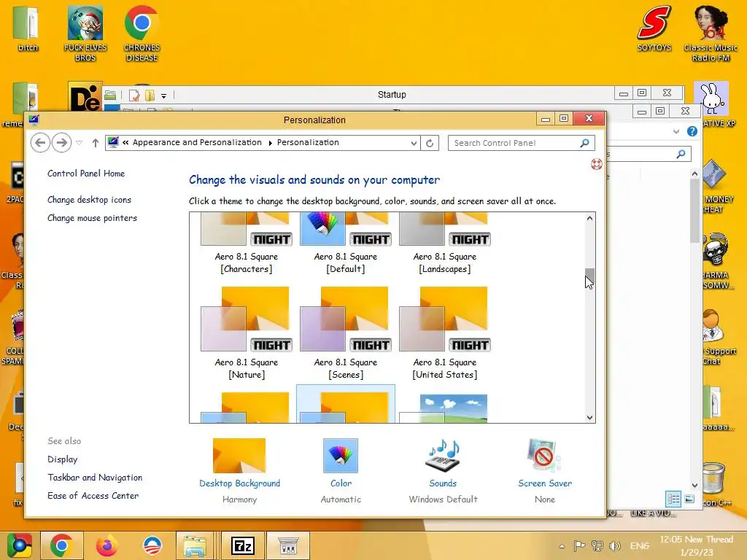Click the double-chevron breadcrumb overflow
747x560 pixels.
pyautogui.click(x=125, y=142)
